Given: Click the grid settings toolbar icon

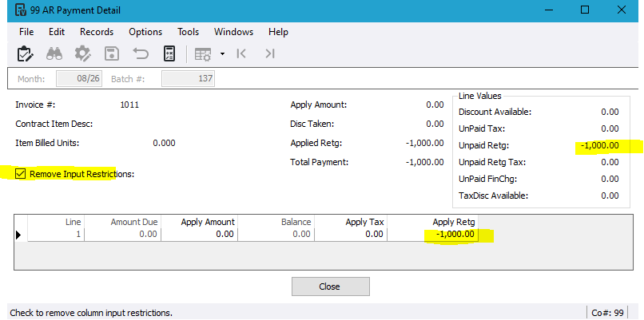Looking at the screenshot, I should (x=202, y=54).
